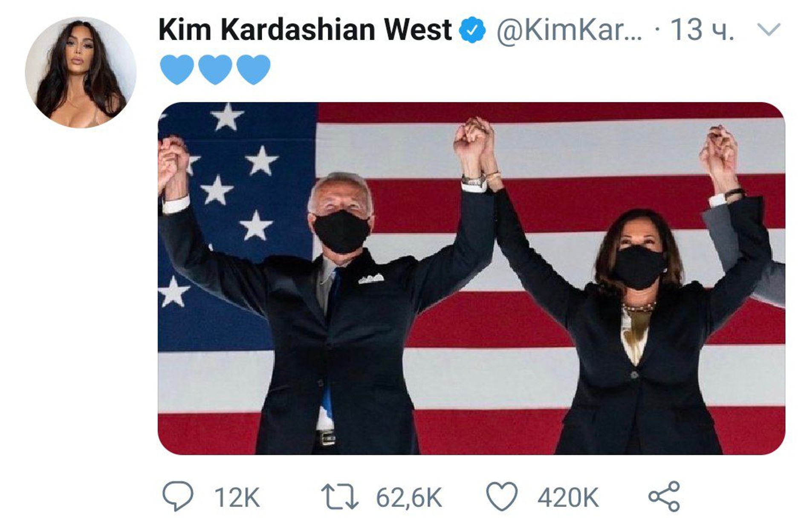
Task: Click the blue verified badge
Action: click(x=472, y=30)
